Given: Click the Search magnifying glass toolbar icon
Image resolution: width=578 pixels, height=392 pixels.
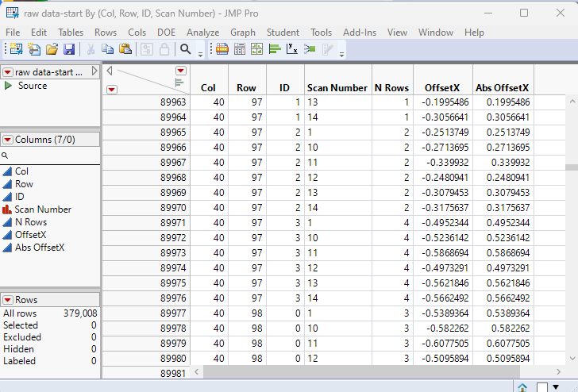Looking at the screenshot, I should pos(185,49).
